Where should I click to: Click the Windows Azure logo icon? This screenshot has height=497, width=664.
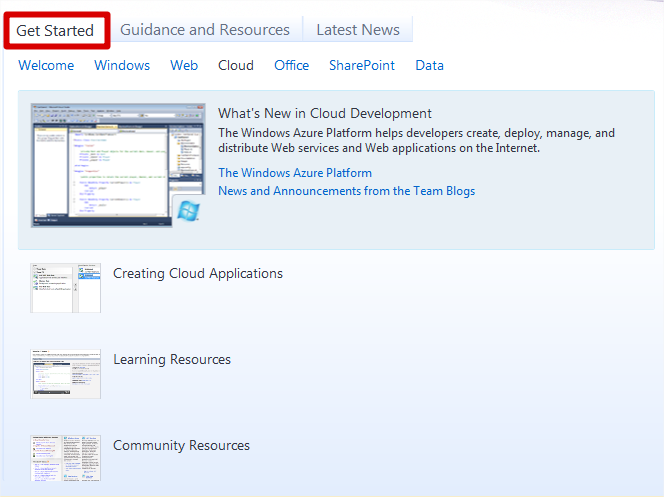point(187,210)
